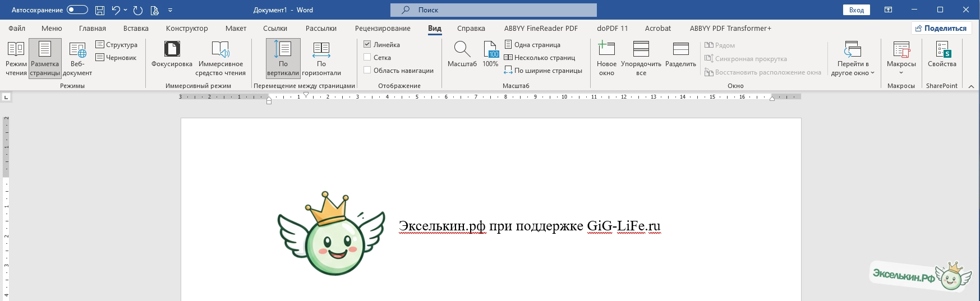The width and height of the screenshot is (980, 301).
Task: Select Web document view (Веб-документ)
Action: pyautogui.click(x=77, y=58)
